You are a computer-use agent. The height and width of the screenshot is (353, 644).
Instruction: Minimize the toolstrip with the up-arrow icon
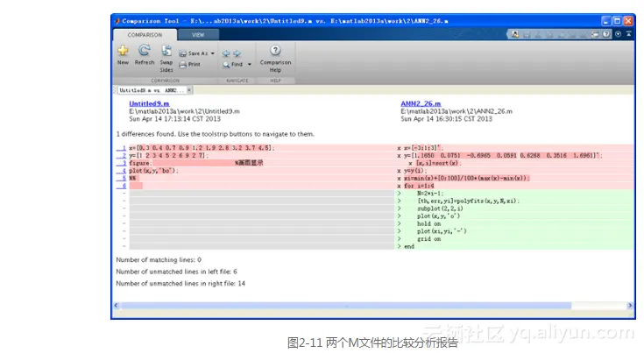pyautogui.click(x=629, y=34)
